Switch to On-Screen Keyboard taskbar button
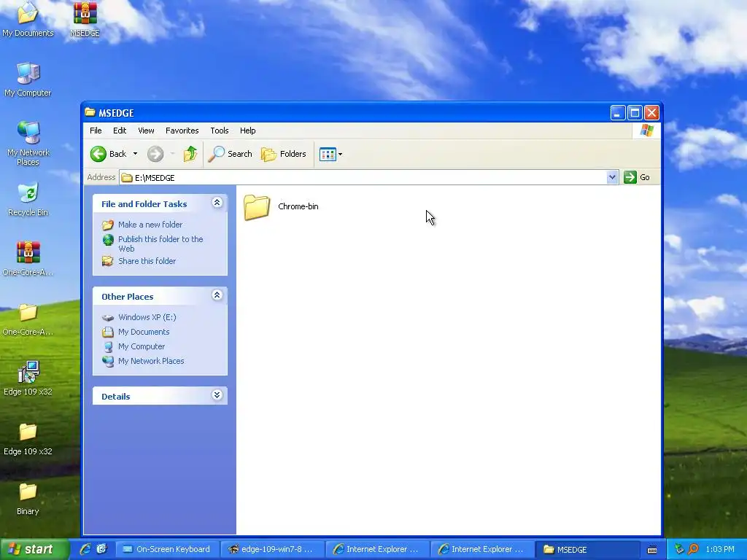Image resolution: width=747 pixels, height=560 pixels. (167, 550)
